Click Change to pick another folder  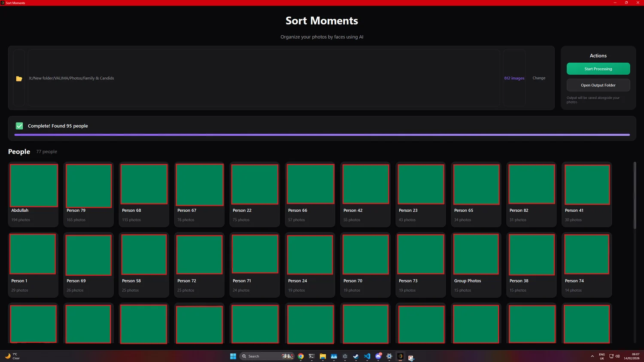(x=539, y=78)
